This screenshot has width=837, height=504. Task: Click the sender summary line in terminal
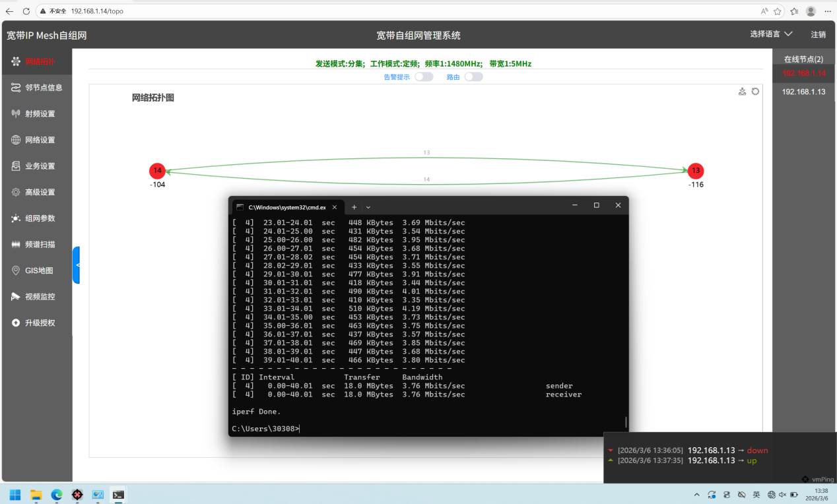pyautogui.click(x=403, y=386)
